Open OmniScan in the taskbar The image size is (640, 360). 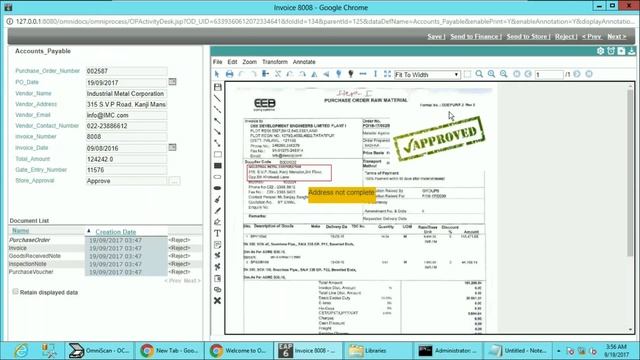[99, 351]
